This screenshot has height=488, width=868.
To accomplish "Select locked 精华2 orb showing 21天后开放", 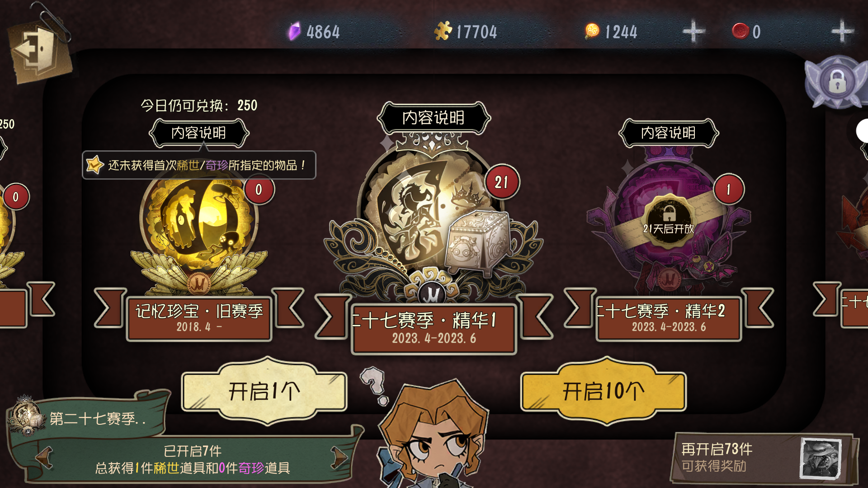I will (668, 221).
